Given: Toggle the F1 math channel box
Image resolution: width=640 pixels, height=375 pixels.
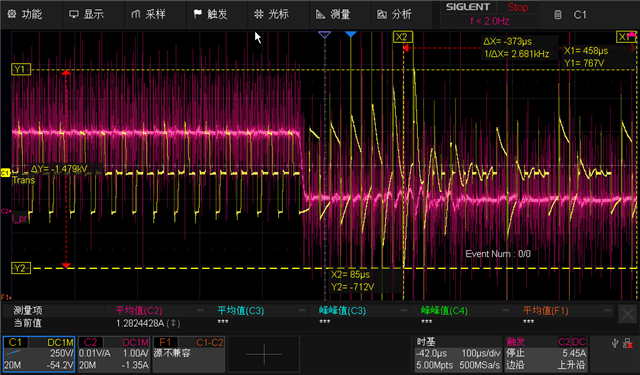Looking at the screenshot, I should pyautogui.click(x=189, y=354).
